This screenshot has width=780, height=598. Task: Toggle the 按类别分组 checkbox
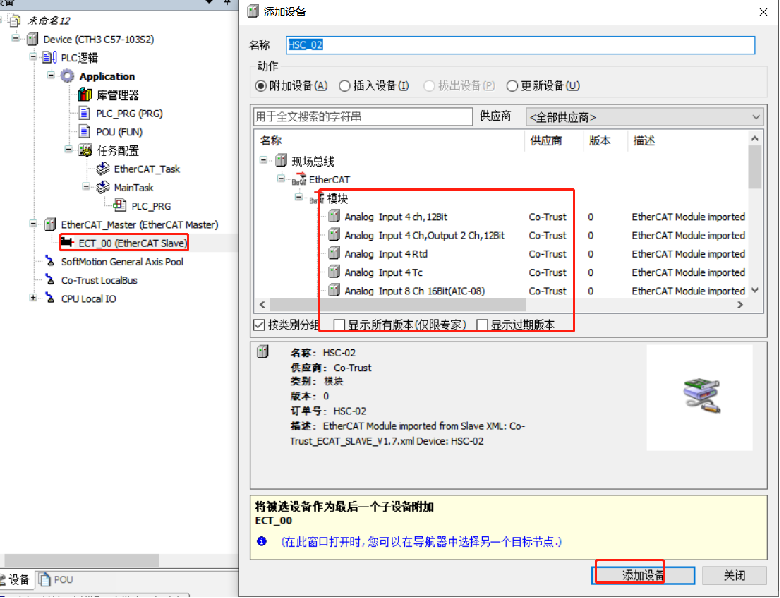click(259, 325)
